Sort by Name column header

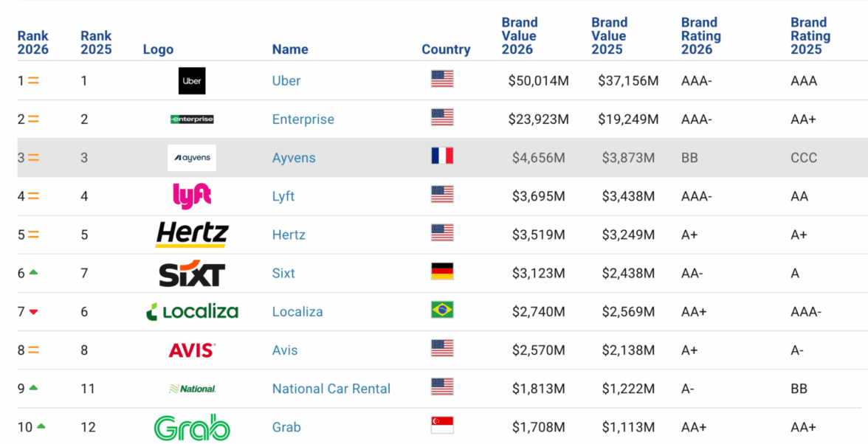290,49
